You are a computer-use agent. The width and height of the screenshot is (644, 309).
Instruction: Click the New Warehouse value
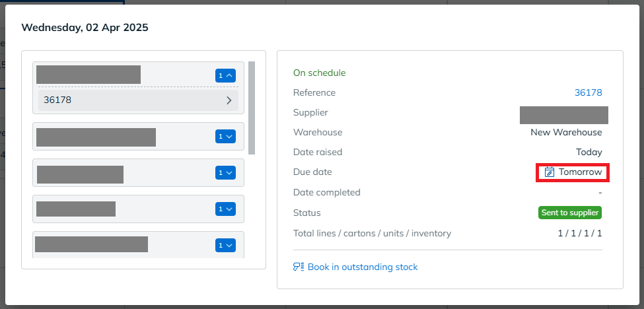click(566, 133)
